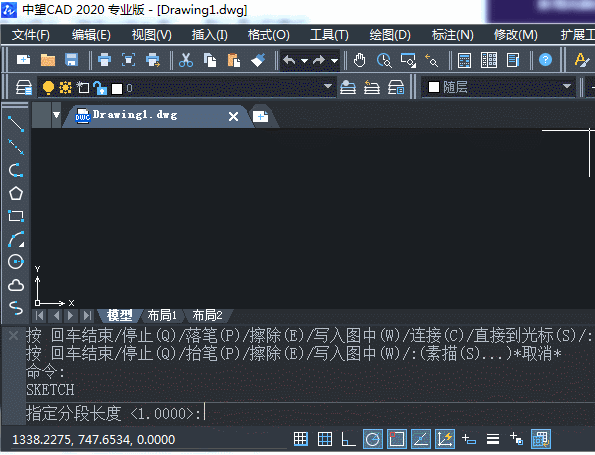The image size is (595, 455).
Task: Switch to the 布局2 layout tab
Action: (x=207, y=315)
